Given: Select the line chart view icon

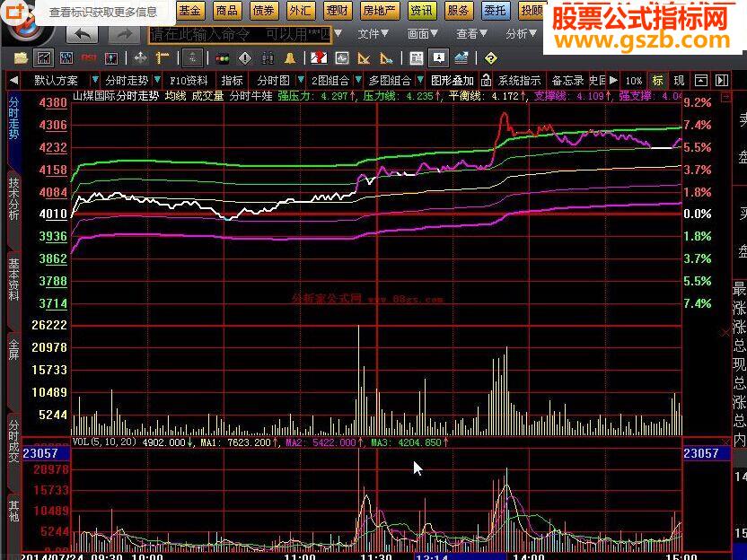Looking at the screenshot, I should tap(44, 58).
